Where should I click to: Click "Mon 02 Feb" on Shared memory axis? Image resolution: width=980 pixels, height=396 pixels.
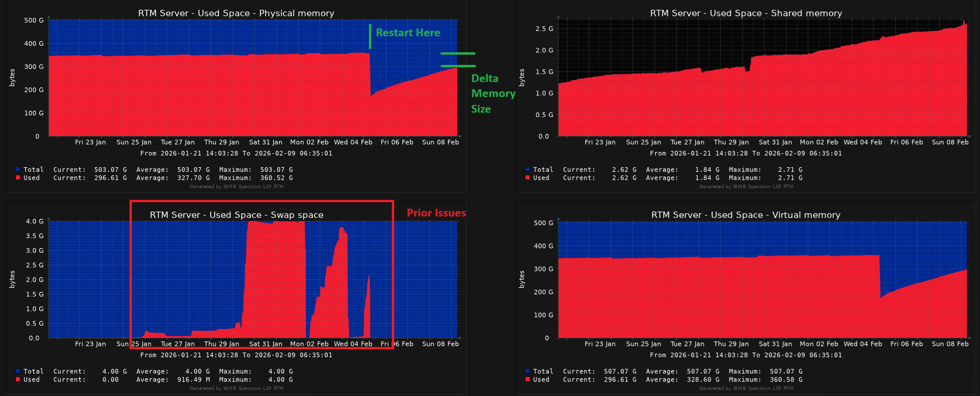[x=819, y=142]
